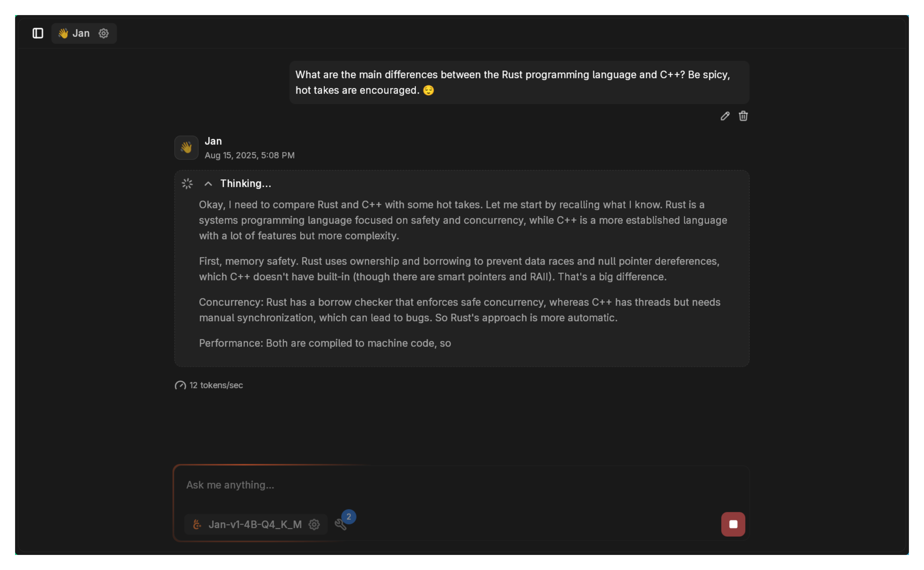This screenshot has height=570, width=924.
Task: Stop generation with the red stop button
Action: coord(733,524)
